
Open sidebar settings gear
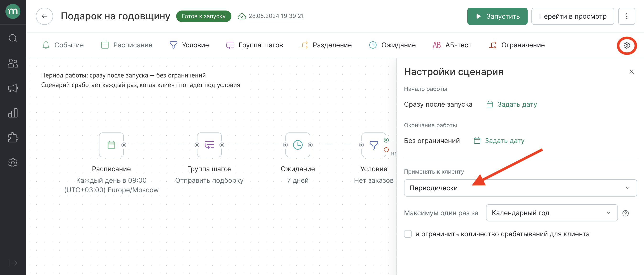coord(13,163)
